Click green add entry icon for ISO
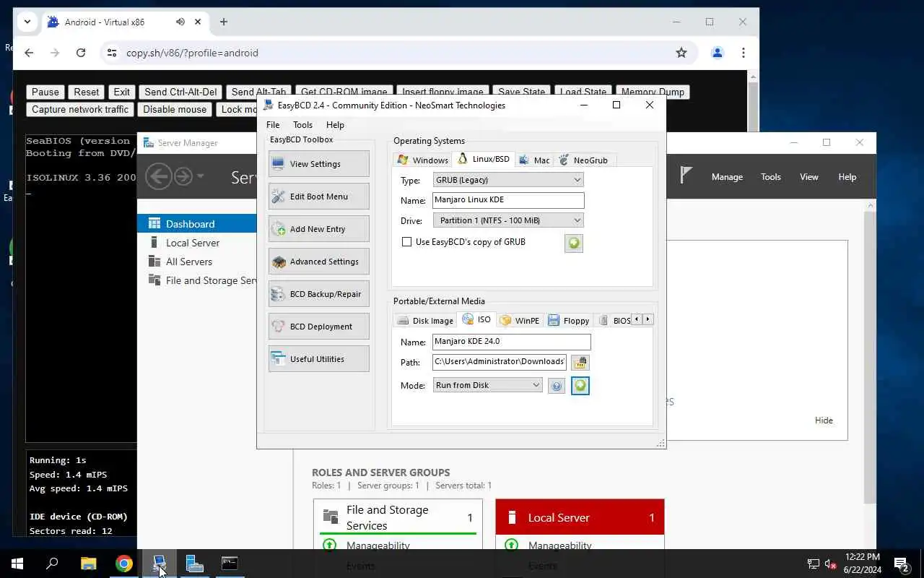This screenshot has width=924, height=578. tap(580, 386)
